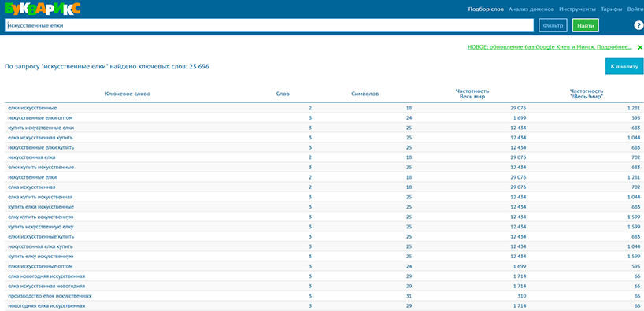The height and width of the screenshot is (311, 644).
Task: Click the Войти login link
Action: point(635,9)
